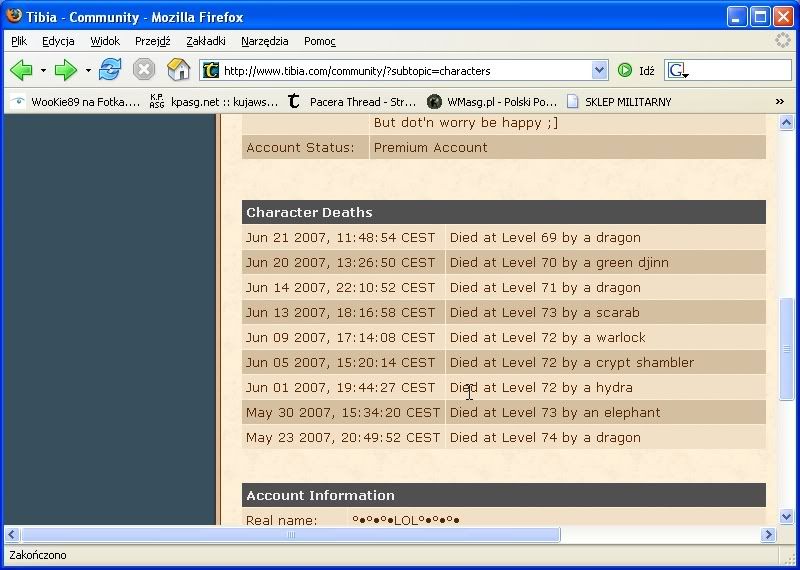Click date 'Jun 21 2007, 11:48:54 CEST'
This screenshot has width=800, height=570.
pyautogui.click(x=340, y=238)
